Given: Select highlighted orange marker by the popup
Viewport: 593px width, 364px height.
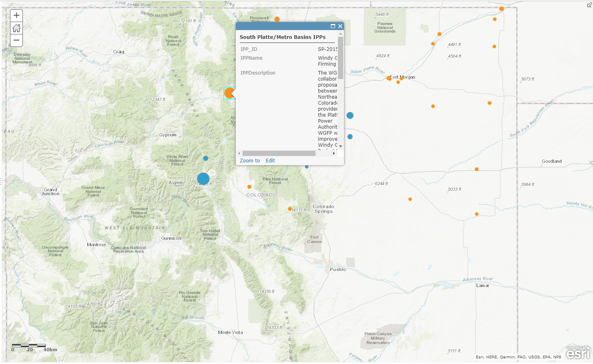Looking at the screenshot, I should [229, 93].
